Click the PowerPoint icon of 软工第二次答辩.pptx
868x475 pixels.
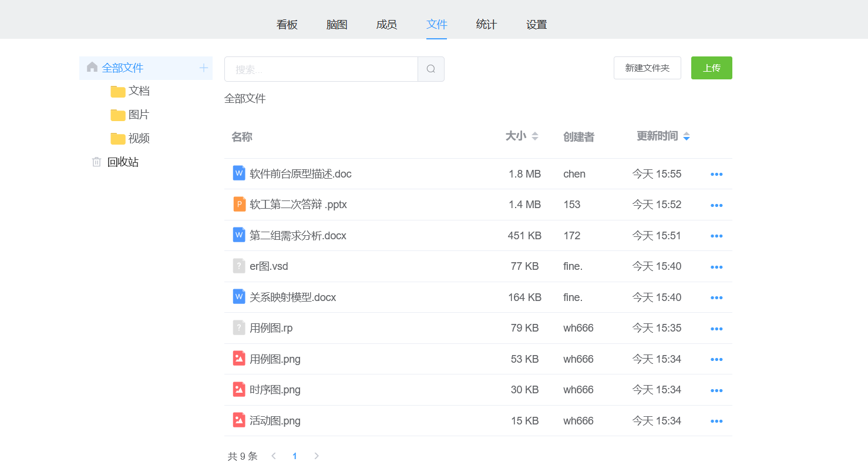[239, 205]
